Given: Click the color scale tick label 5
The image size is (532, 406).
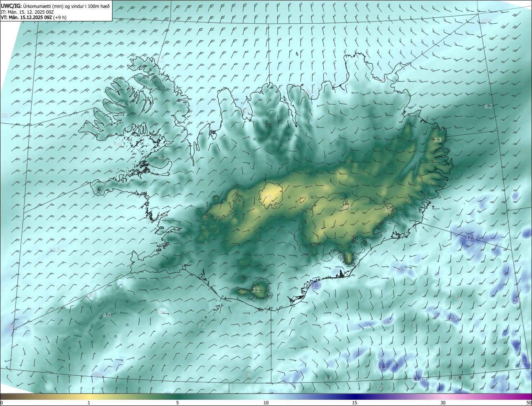Looking at the screenshot, I should pyautogui.click(x=177, y=403).
